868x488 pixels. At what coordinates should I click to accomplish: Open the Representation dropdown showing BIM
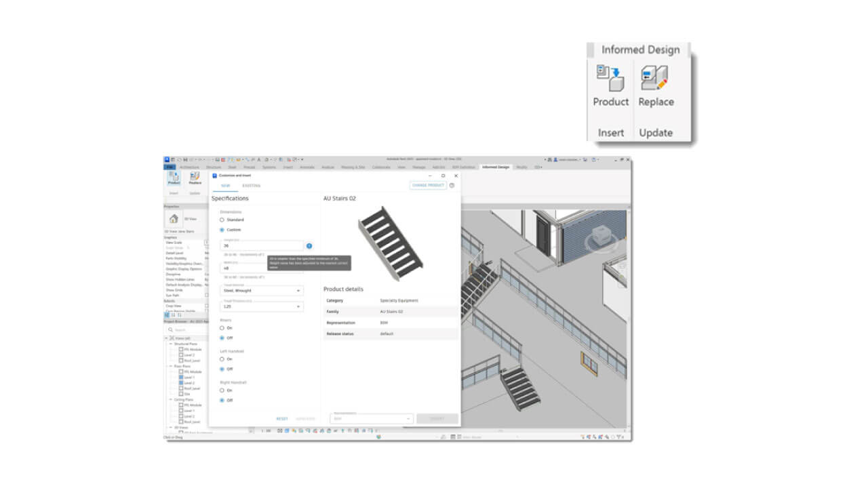pyautogui.click(x=371, y=419)
